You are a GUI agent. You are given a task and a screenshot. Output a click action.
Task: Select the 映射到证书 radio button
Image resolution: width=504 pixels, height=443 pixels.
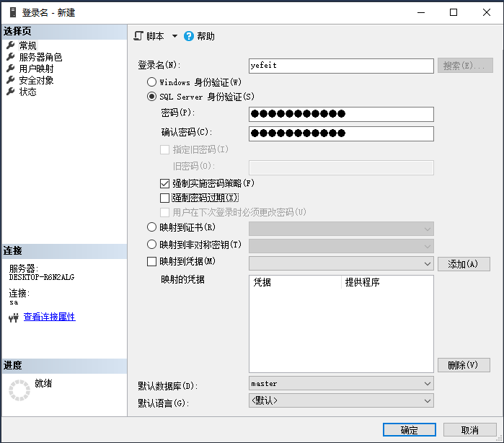click(151, 227)
